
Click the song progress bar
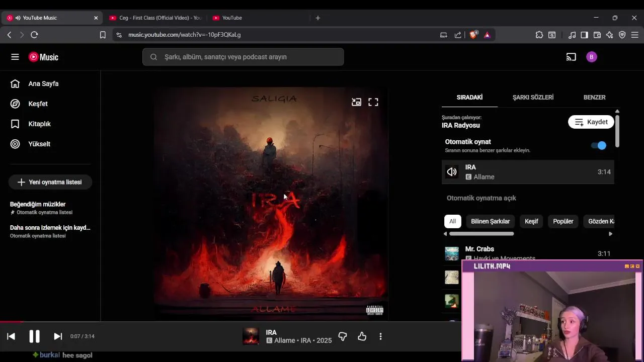[230, 322]
